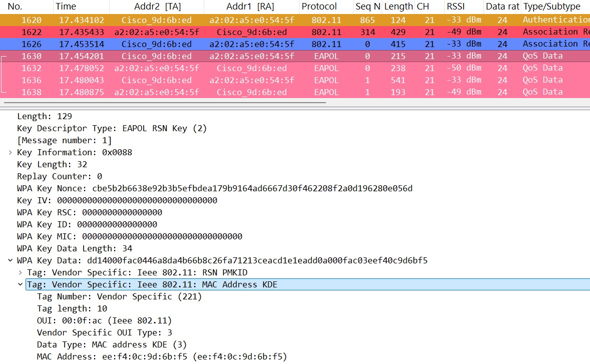
Task: Select the blue packet row 1626
Action: pos(200,44)
